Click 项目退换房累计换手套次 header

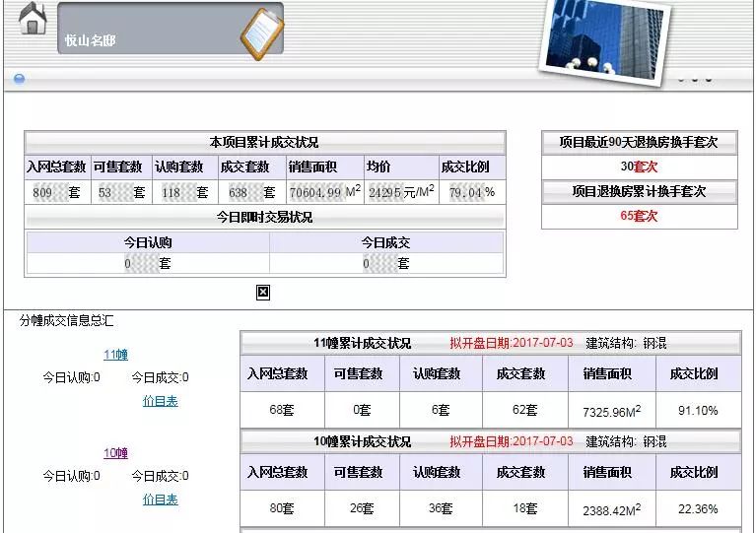639,191
